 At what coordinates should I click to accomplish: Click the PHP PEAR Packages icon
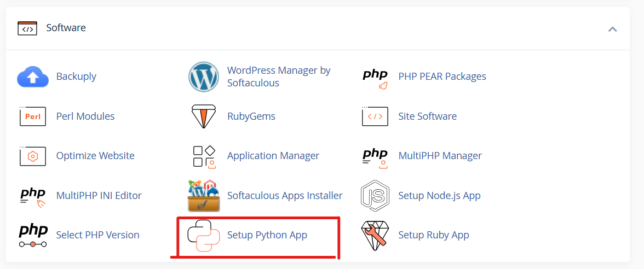pos(375,77)
